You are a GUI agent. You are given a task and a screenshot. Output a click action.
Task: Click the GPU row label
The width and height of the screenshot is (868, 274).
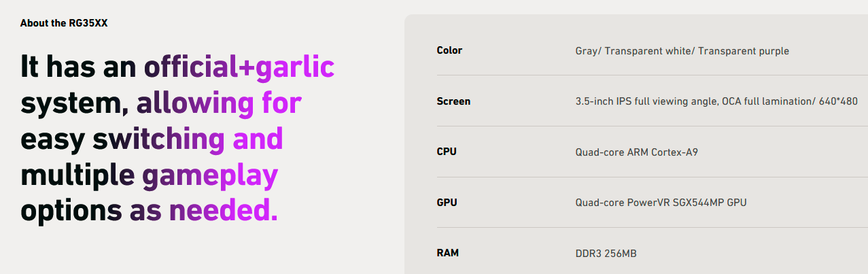pos(447,203)
